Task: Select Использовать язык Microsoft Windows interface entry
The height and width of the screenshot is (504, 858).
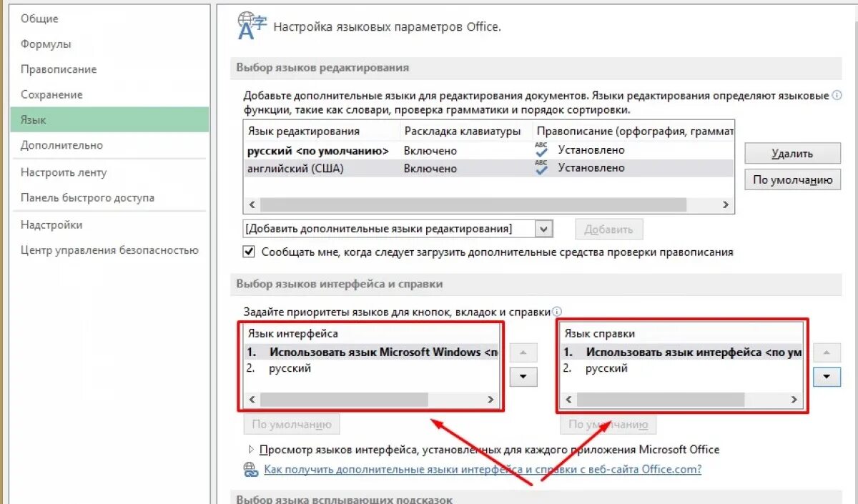Action: 373,352
